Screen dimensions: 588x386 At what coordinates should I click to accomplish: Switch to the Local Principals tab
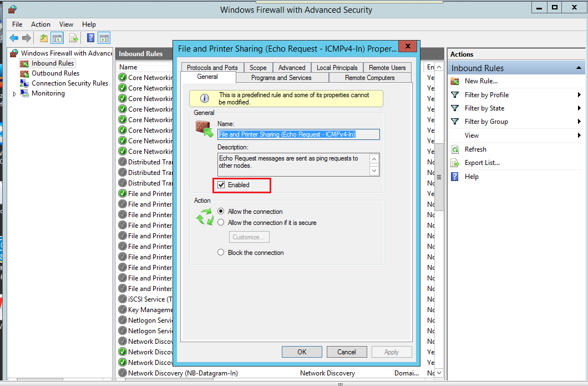click(337, 68)
